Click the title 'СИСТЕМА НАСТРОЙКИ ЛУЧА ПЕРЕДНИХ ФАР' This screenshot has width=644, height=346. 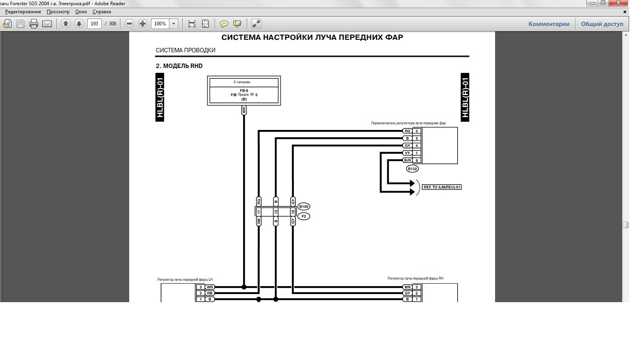[312, 37]
